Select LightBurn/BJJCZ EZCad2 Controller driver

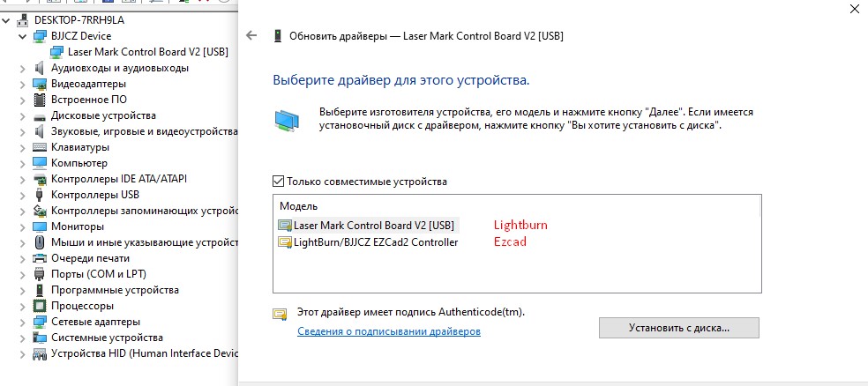coord(376,242)
